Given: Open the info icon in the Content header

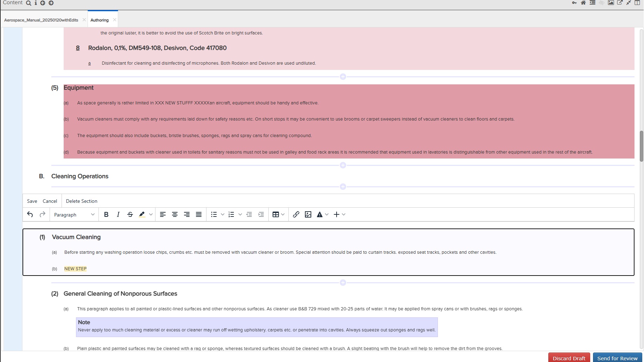Looking at the screenshot, I should (36, 3).
